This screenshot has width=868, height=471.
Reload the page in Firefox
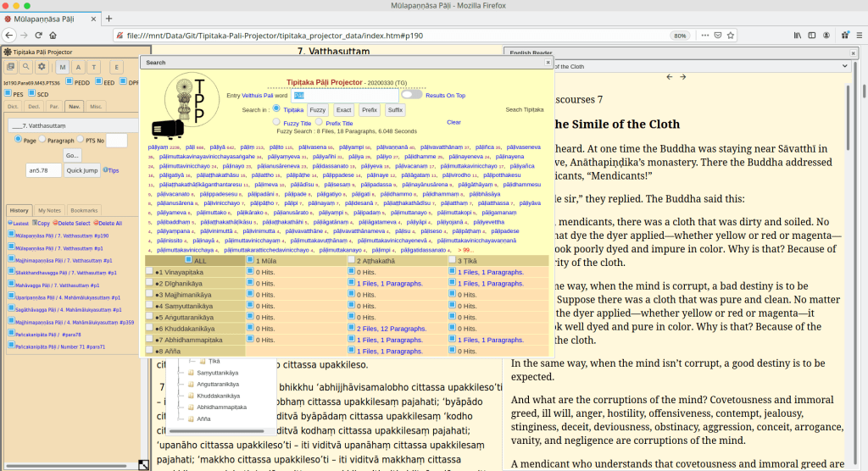click(x=37, y=36)
